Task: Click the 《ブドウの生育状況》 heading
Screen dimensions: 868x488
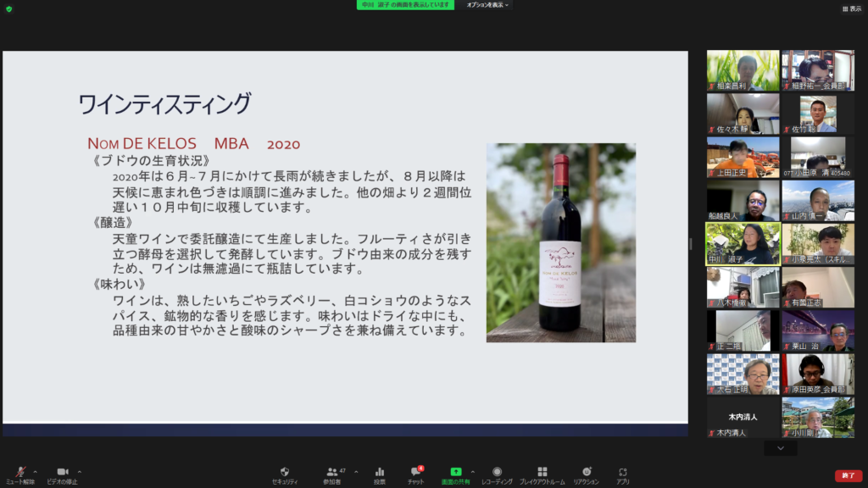Action: (x=151, y=161)
